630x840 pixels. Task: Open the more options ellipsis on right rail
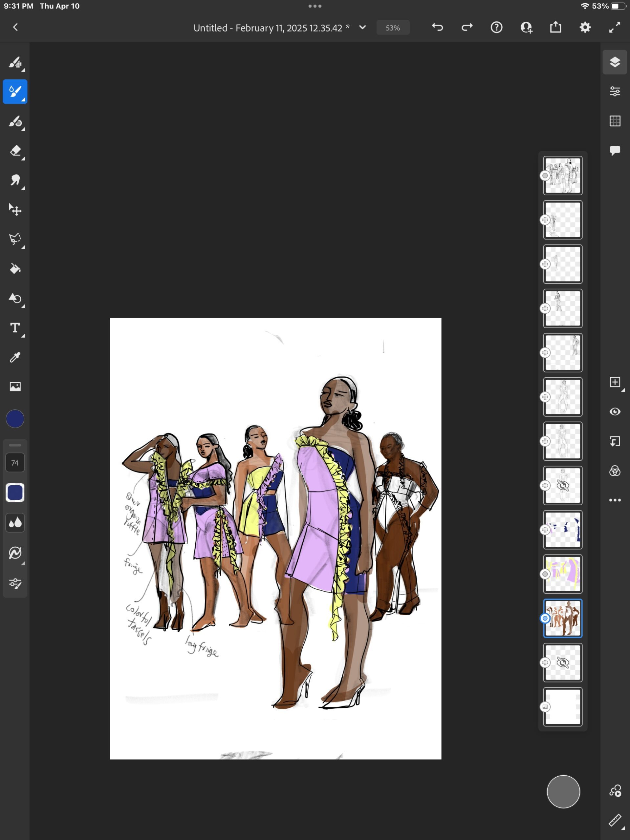pos(616,500)
